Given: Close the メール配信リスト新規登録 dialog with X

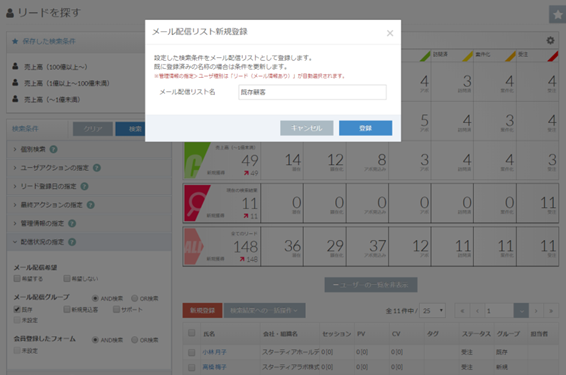Looking at the screenshot, I should coord(390,33).
